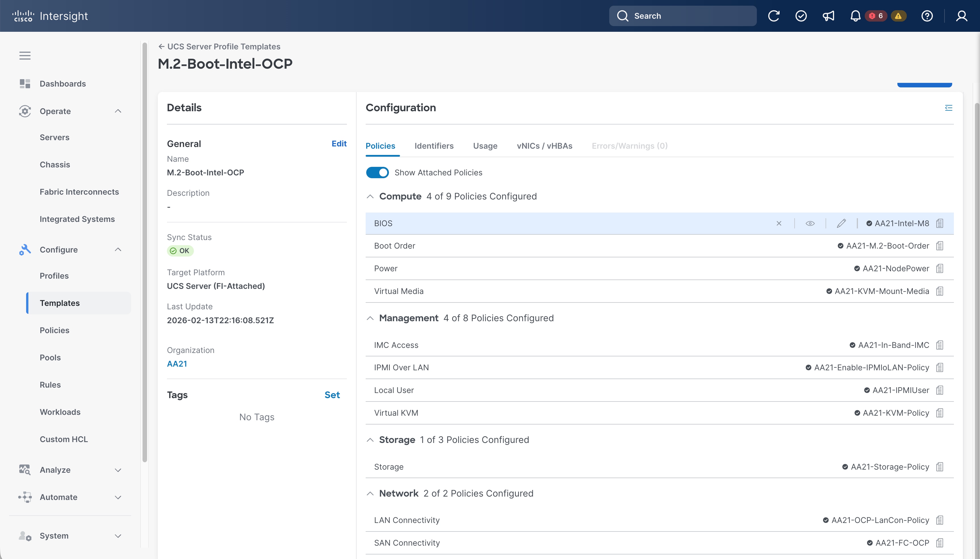The image size is (980, 559).
Task: Click the refresh icon in top bar
Action: (x=773, y=16)
